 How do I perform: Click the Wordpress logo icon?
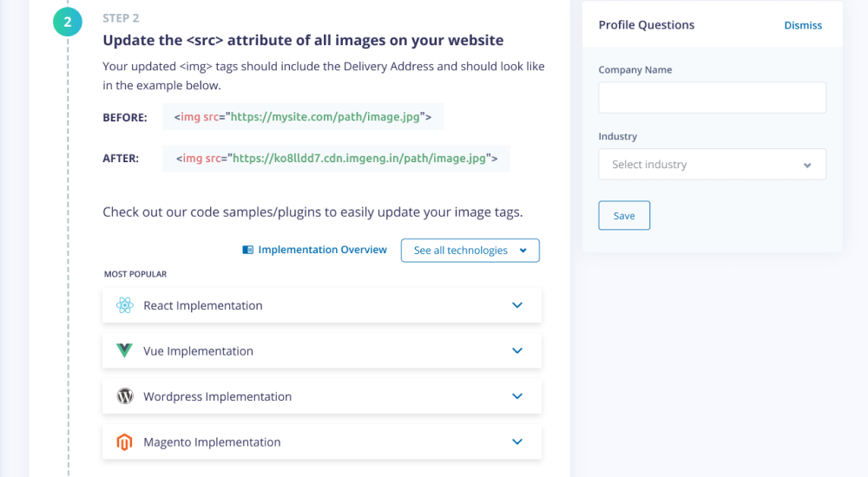click(125, 396)
